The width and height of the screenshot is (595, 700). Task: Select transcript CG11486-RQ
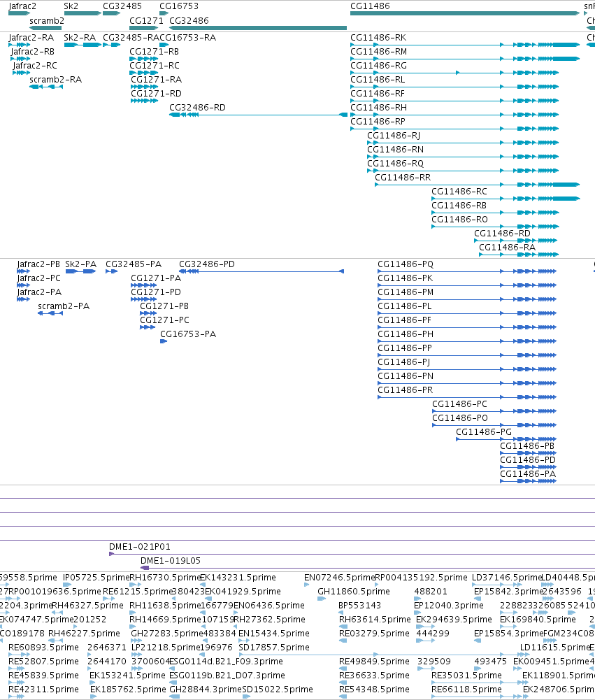click(396, 164)
